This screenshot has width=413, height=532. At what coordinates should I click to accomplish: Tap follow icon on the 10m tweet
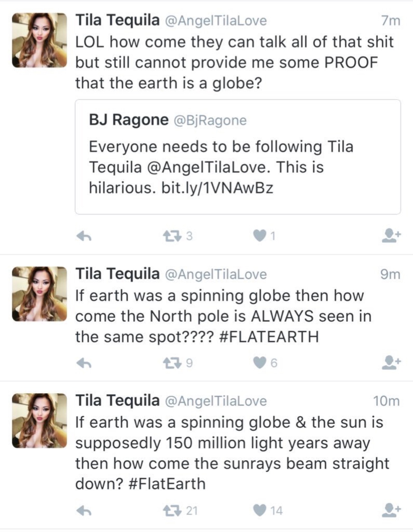pos(391,510)
